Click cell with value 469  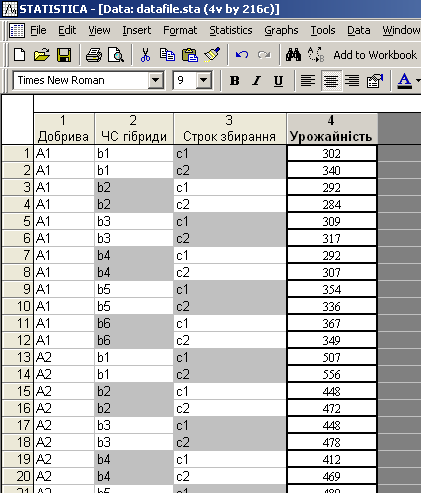click(x=332, y=477)
